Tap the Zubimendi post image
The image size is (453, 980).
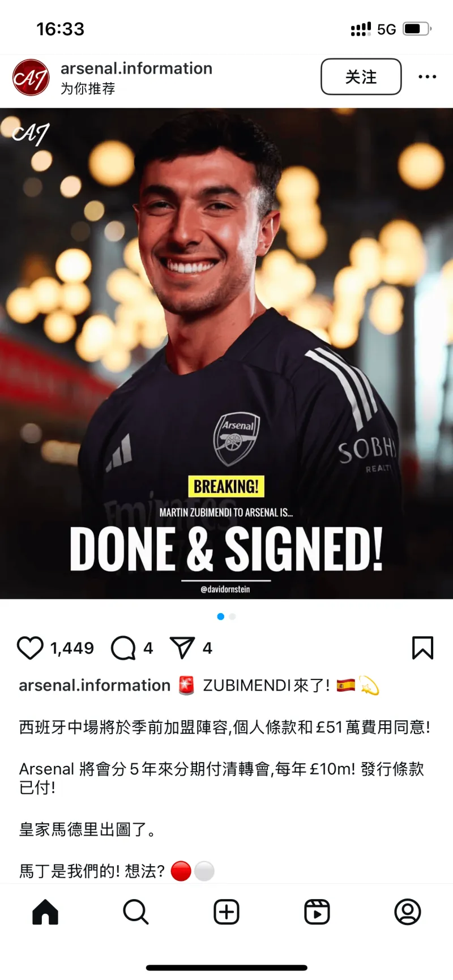tap(226, 353)
